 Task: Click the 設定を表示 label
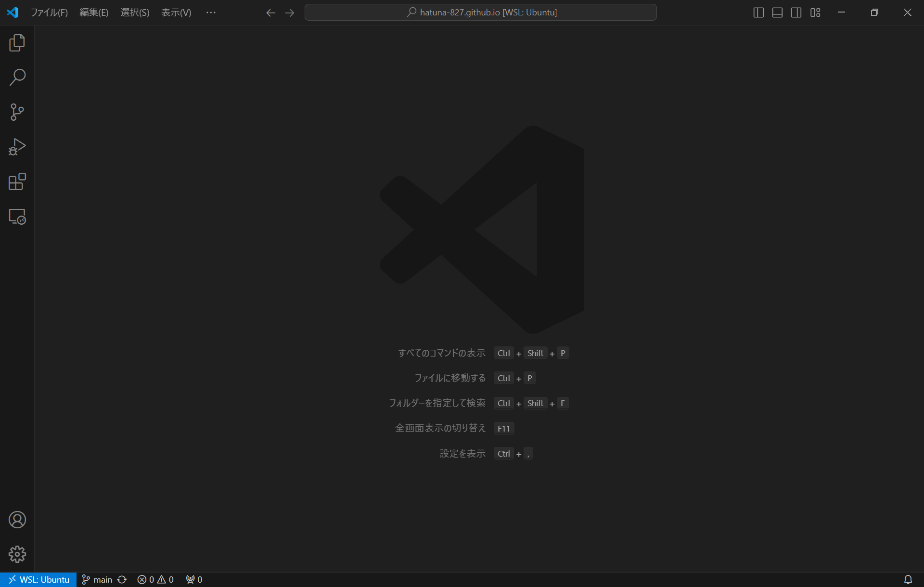462,454
